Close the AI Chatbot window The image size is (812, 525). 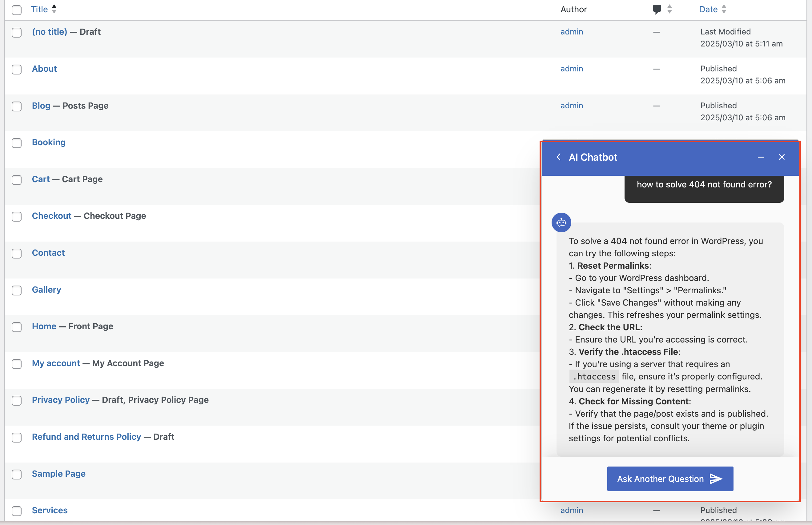pyautogui.click(x=782, y=157)
